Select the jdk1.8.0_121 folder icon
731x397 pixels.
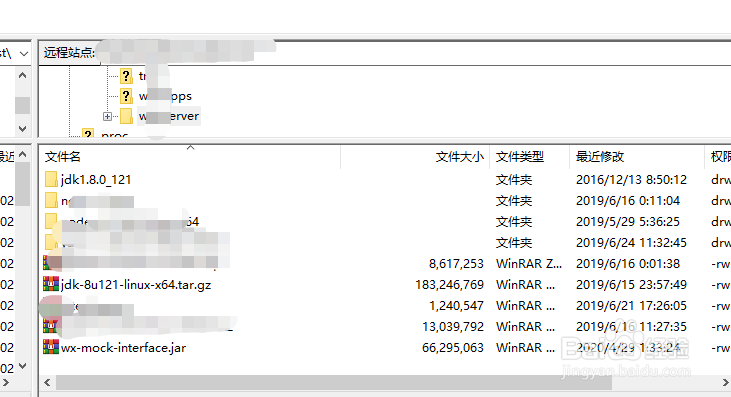51,179
